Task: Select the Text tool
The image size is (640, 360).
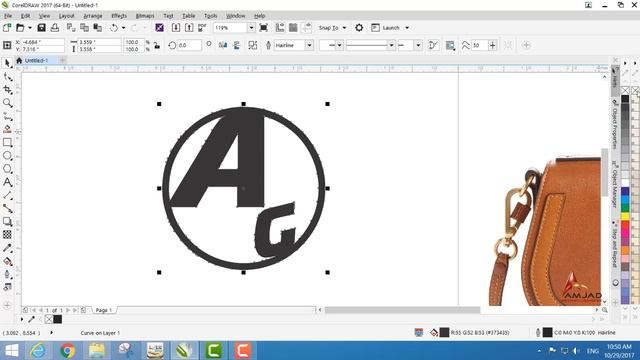Action: click(x=7, y=182)
